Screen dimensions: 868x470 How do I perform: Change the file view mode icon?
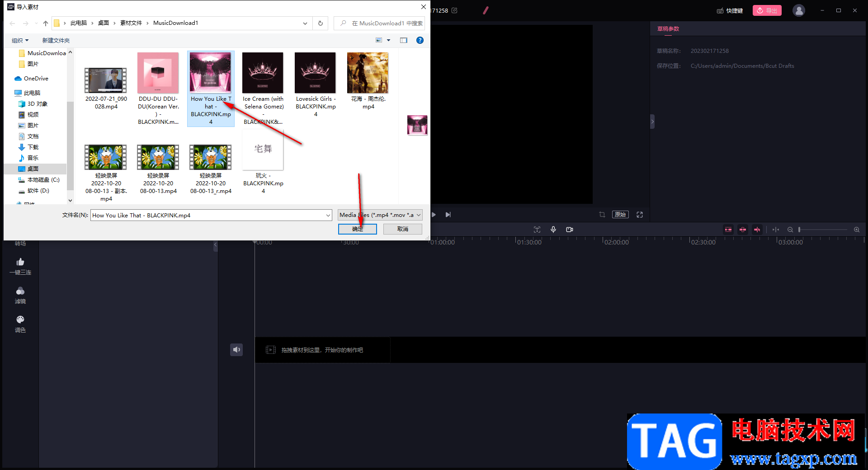coord(379,40)
